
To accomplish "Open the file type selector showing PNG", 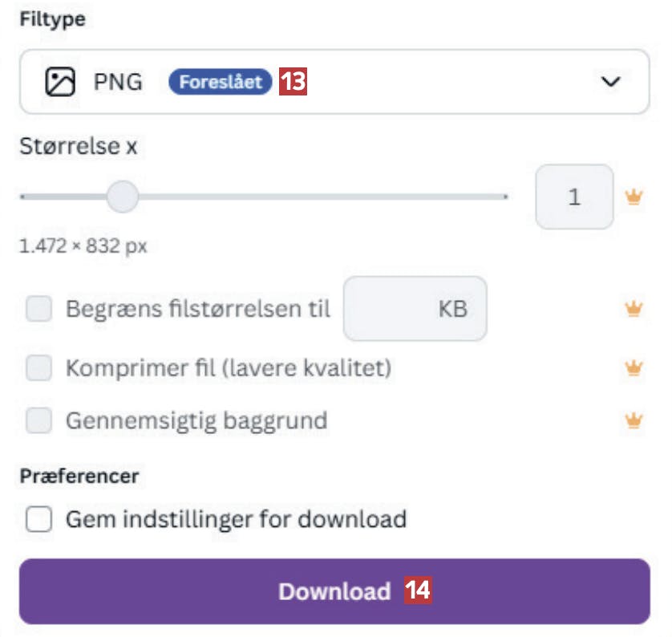I will (x=334, y=82).
